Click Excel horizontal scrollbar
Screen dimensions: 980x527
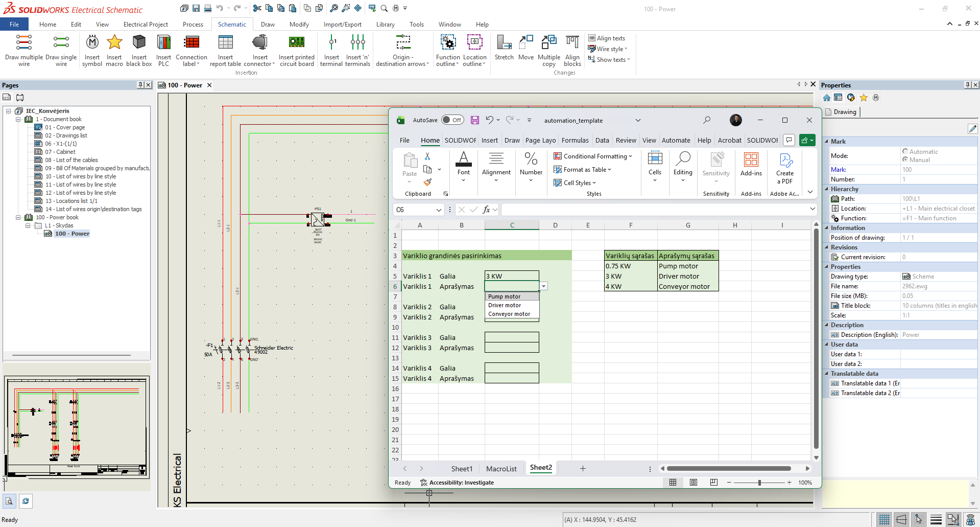(729, 468)
